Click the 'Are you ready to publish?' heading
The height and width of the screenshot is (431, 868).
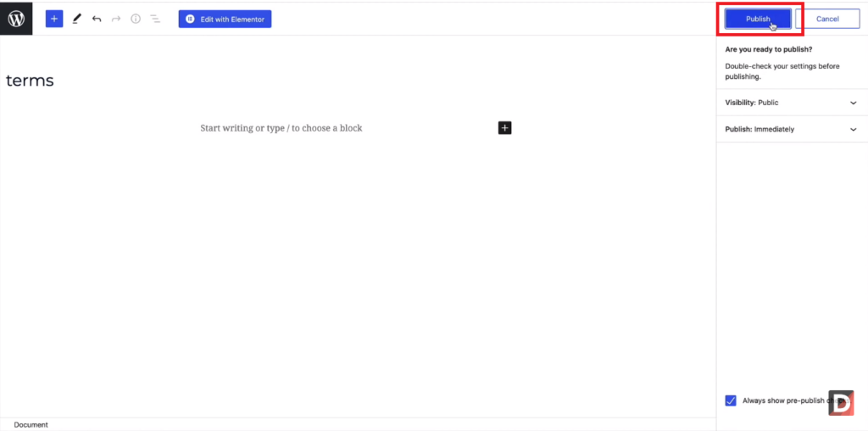[x=768, y=49]
